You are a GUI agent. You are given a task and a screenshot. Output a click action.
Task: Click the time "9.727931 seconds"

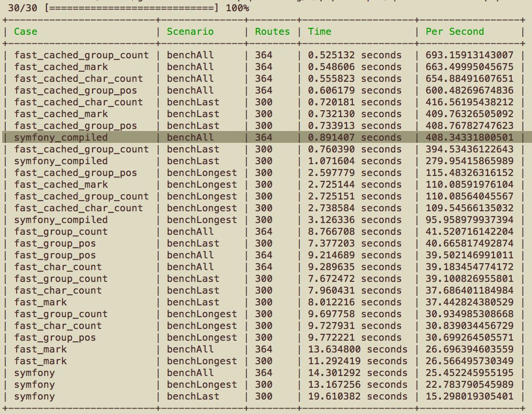354,326
